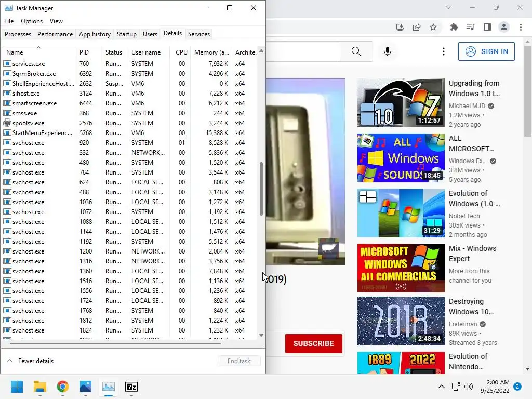
Task: Open notification center badge
Action: coord(517,387)
